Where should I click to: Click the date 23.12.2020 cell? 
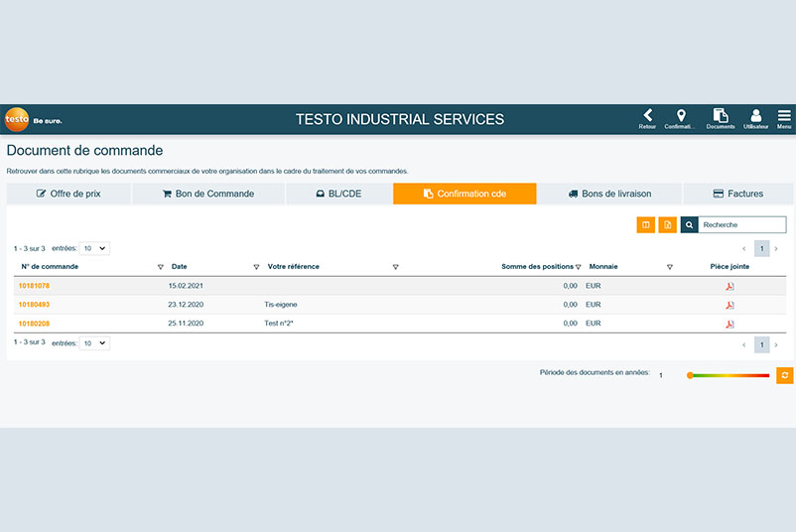tap(186, 305)
